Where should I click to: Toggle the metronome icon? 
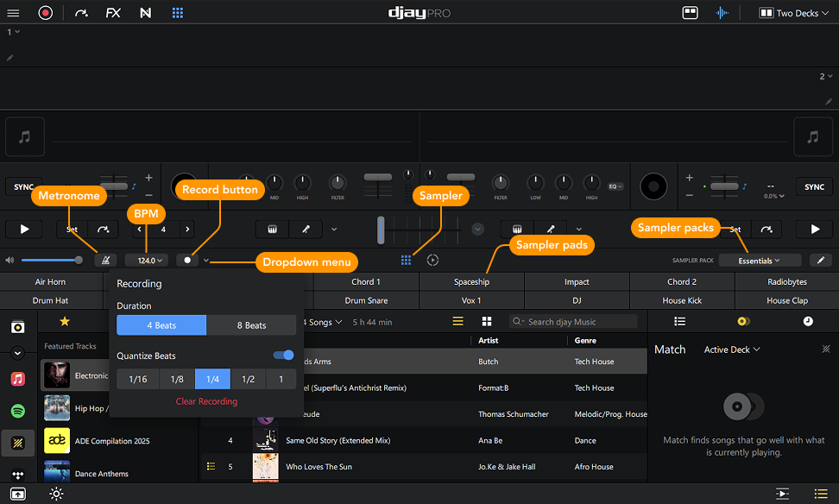point(104,260)
